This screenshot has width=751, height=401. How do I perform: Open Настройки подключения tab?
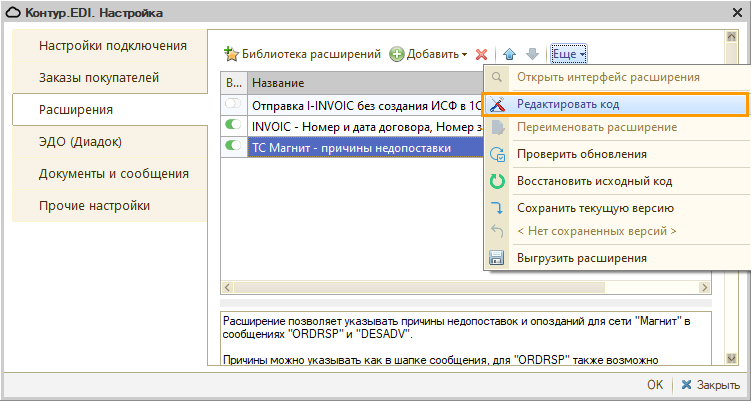(112, 46)
